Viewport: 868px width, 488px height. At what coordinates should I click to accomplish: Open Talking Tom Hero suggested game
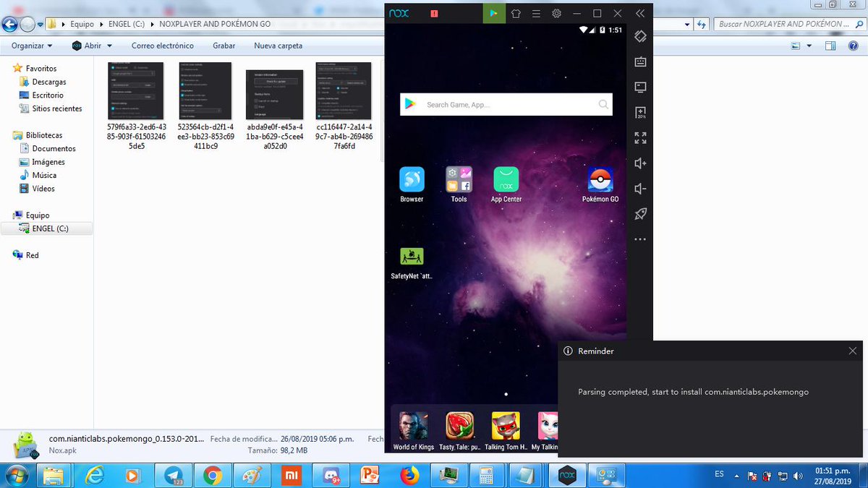coord(506,431)
